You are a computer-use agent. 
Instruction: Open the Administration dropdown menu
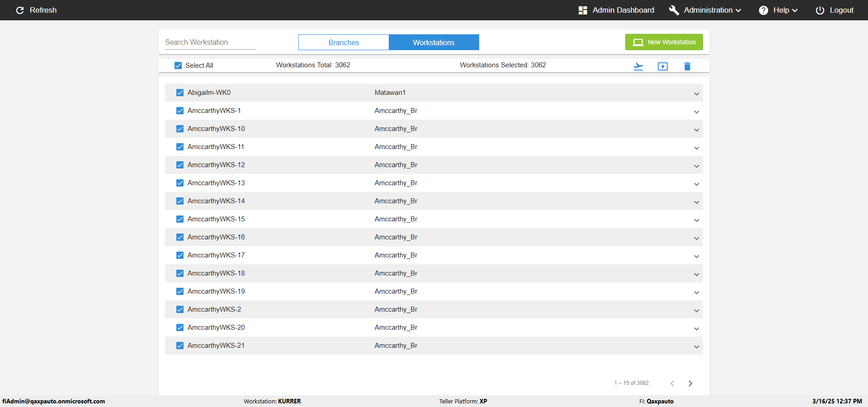705,10
